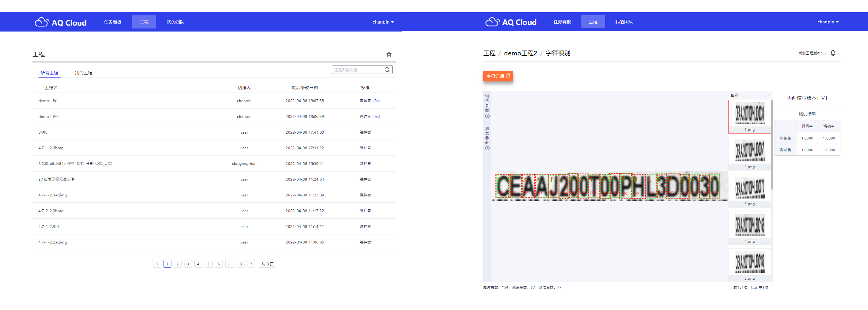Click the pagination ellipsis to jump pages
The width and height of the screenshot is (868, 310).
(x=229, y=264)
